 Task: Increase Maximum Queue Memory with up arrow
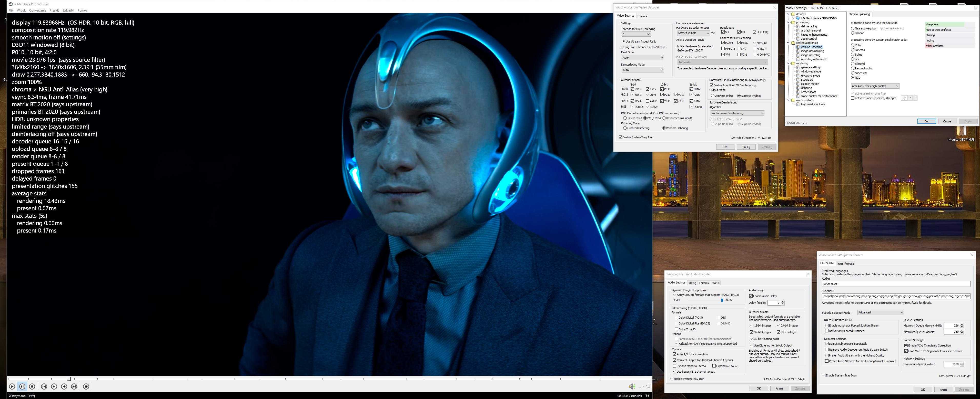point(962,324)
